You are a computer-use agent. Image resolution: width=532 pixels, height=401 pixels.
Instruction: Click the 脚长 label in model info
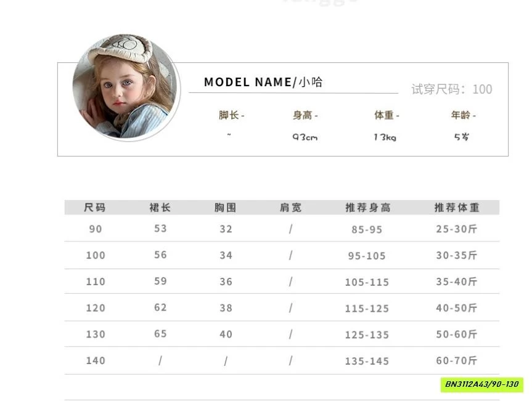pos(231,115)
